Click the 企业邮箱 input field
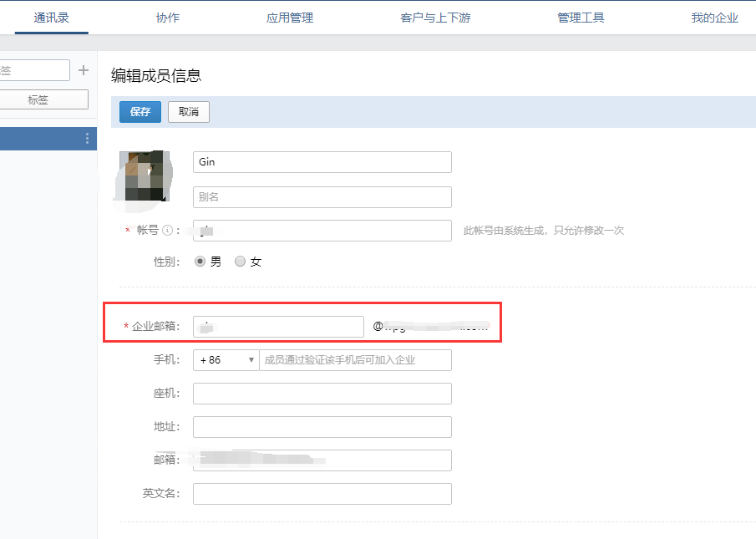 [x=278, y=327]
